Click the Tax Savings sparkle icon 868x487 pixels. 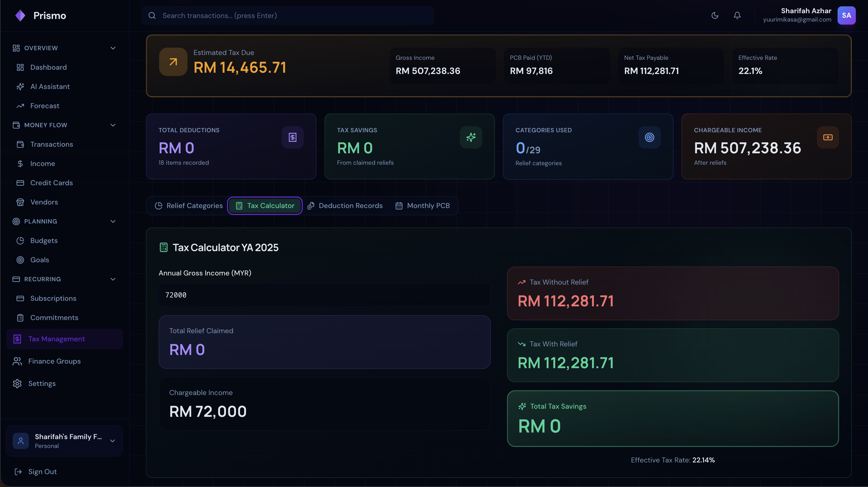[471, 137]
